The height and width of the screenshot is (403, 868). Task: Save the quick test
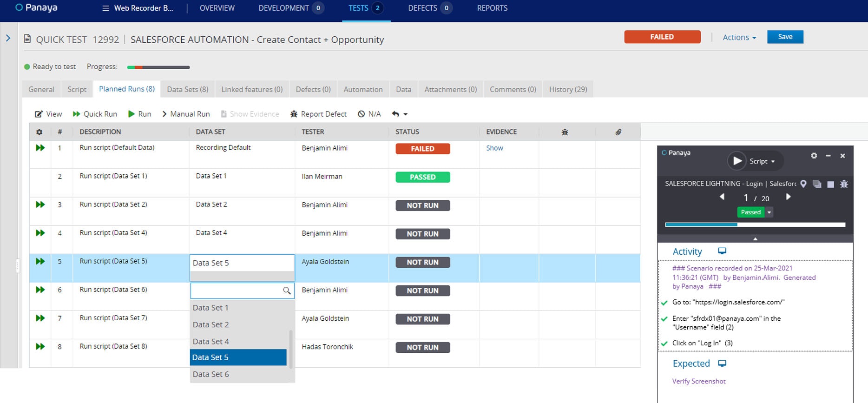pyautogui.click(x=785, y=37)
